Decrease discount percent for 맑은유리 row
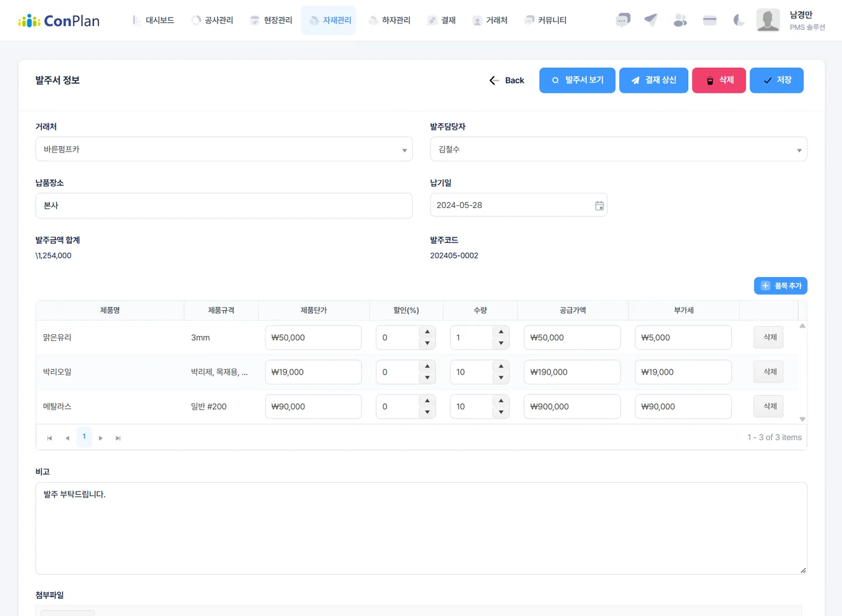Viewport: 842px width, 616px height. coord(427,343)
